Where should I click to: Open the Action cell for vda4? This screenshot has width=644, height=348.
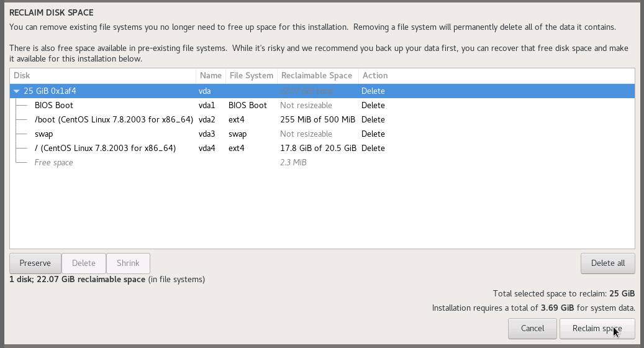tap(373, 149)
